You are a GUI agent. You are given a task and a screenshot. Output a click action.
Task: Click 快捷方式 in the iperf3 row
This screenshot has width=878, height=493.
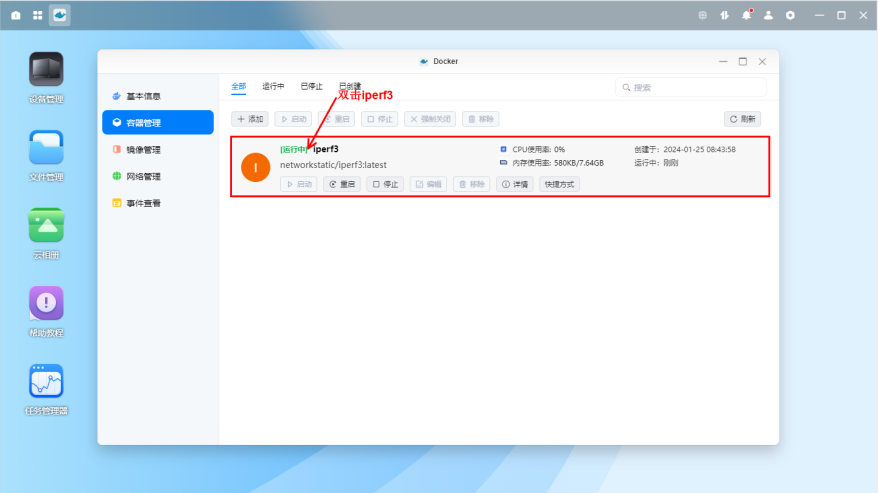tap(559, 184)
